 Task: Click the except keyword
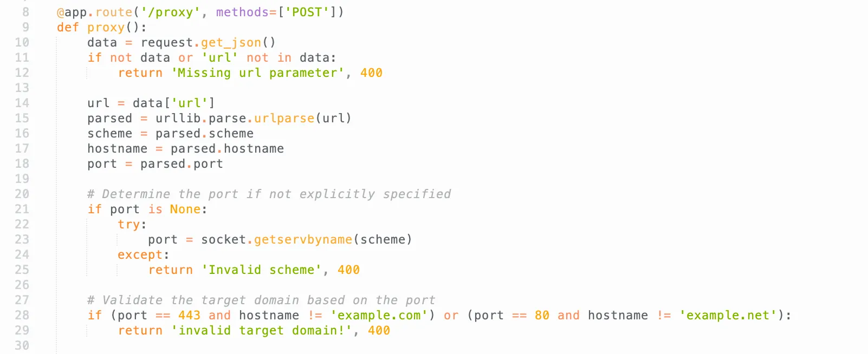(140, 254)
